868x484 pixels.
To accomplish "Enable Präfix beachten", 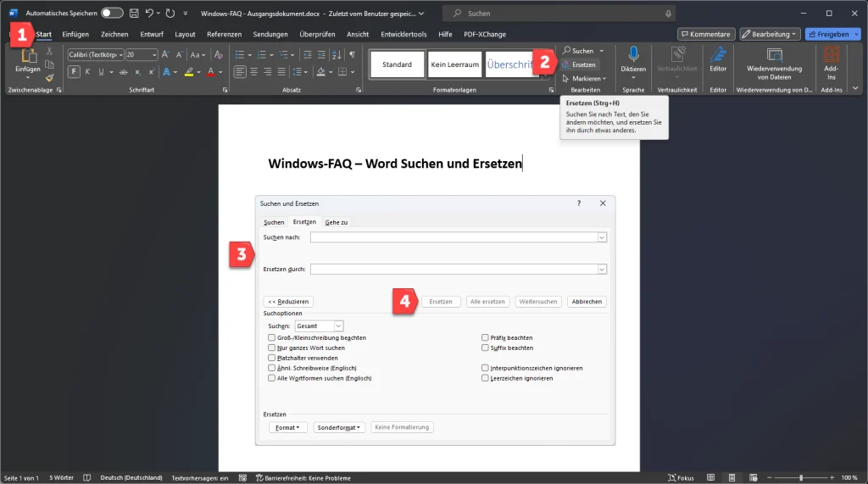I will click(485, 337).
